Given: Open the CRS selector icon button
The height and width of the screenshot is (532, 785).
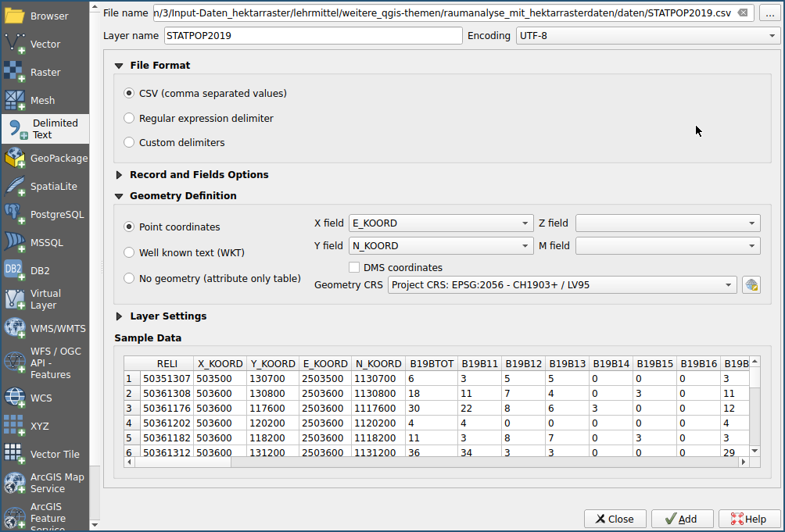Looking at the screenshot, I should [751, 285].
